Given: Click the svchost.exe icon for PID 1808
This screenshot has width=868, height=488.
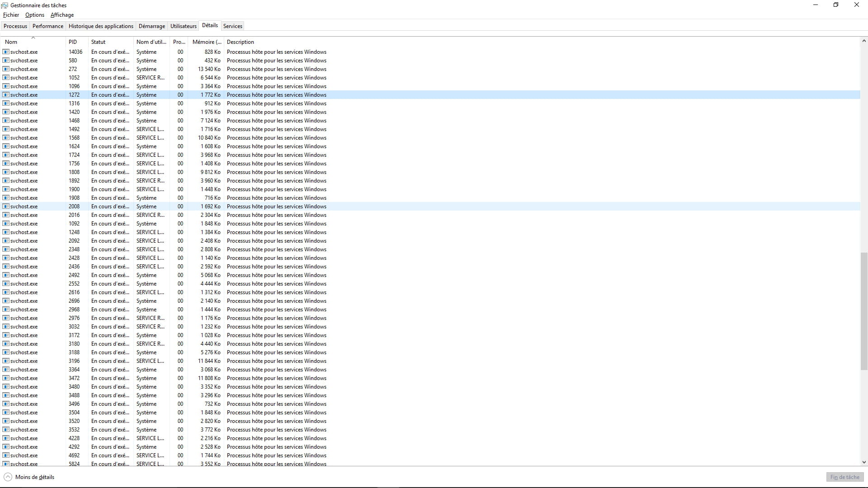Looking at the screenshot, I should click(6, 172).
